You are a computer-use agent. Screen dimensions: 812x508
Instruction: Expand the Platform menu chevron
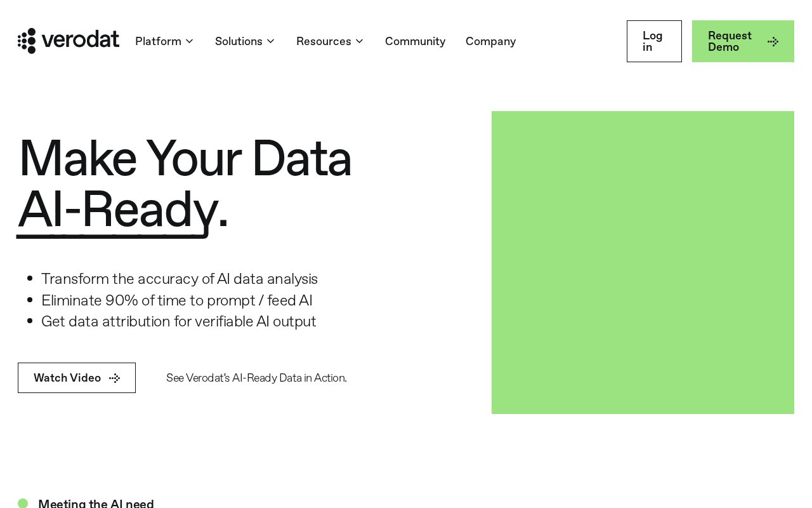(x=189, y=41)
